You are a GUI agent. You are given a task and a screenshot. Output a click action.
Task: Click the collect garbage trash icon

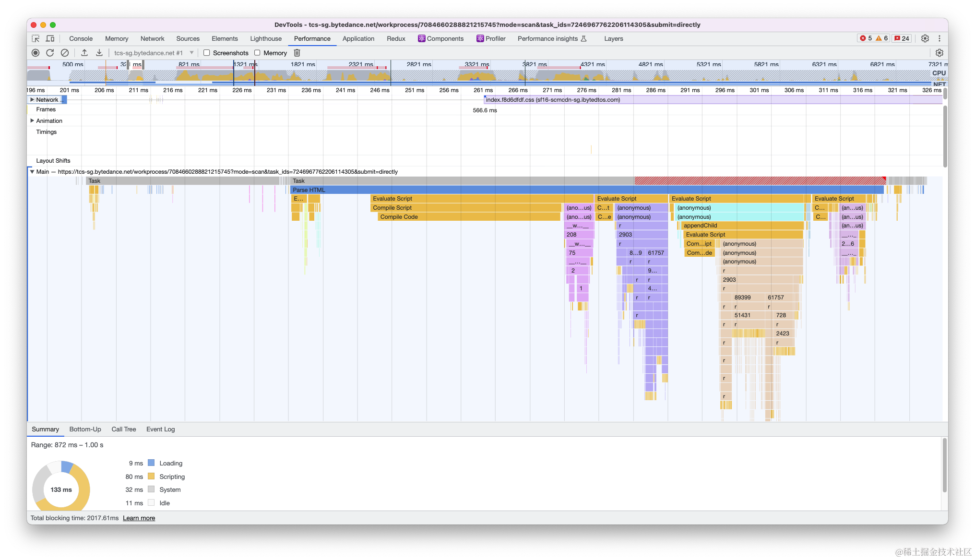pos(297,53)
